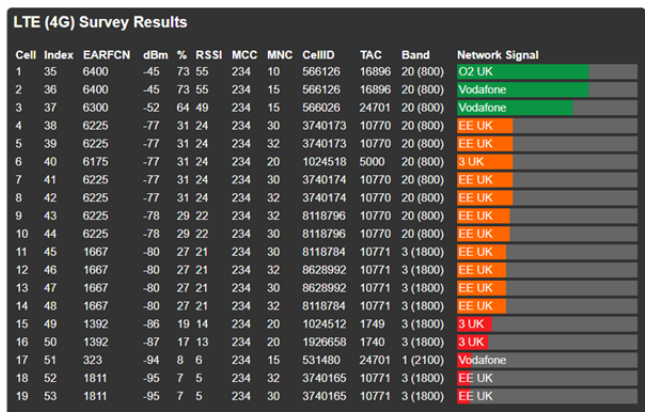
Task: Select the 3 UK signal bar in cell 16
Action: [x=547, y=342]
